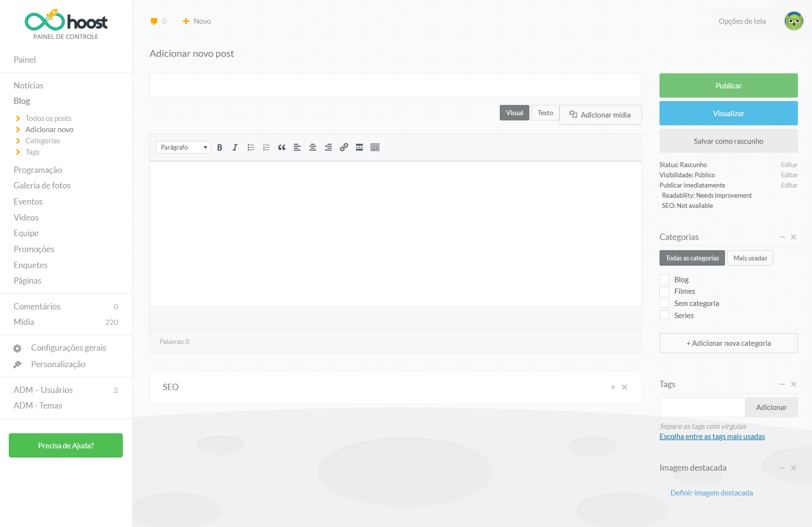812x527 pixels.
Task: Apply italic formatting in the editor
Action: coord(235,148)
